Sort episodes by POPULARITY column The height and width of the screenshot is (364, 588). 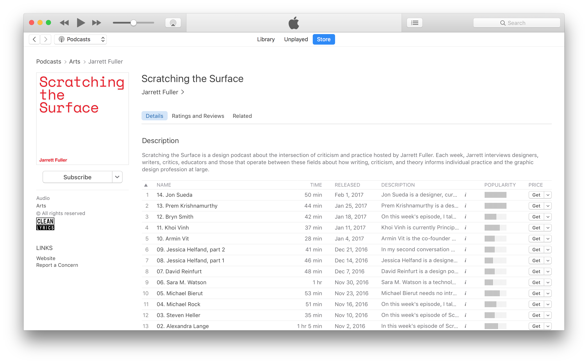tap(500, 185)
